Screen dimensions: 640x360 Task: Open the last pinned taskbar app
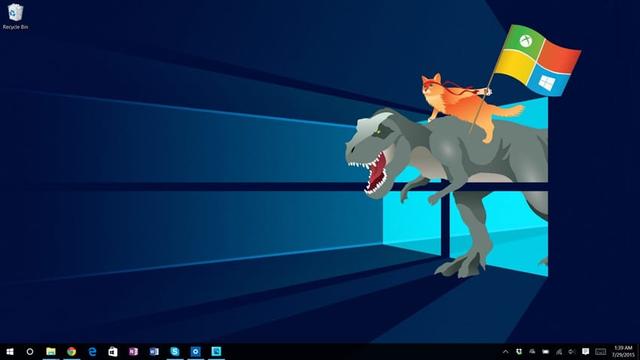pyautogui.click(x=216, y=351)
